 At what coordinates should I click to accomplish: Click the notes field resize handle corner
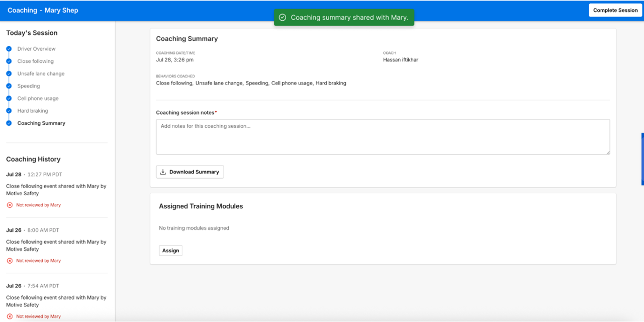[x=607, y=152]
